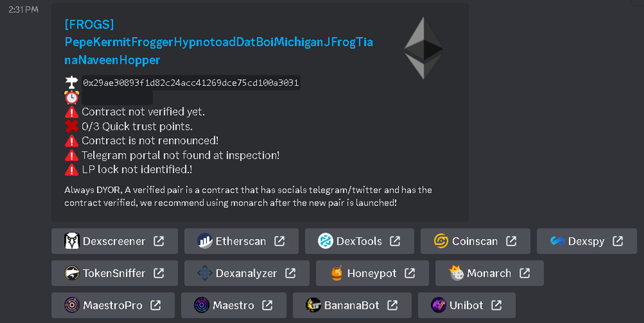644x323 pixels.
Task: Click the BananaBot banana icon
Action: (x=314, y=306)
